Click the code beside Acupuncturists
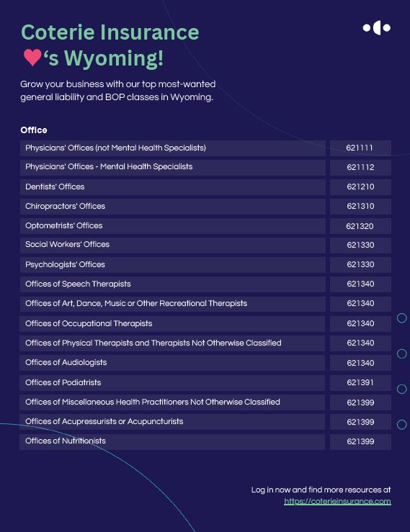 [x=360, y=422]
